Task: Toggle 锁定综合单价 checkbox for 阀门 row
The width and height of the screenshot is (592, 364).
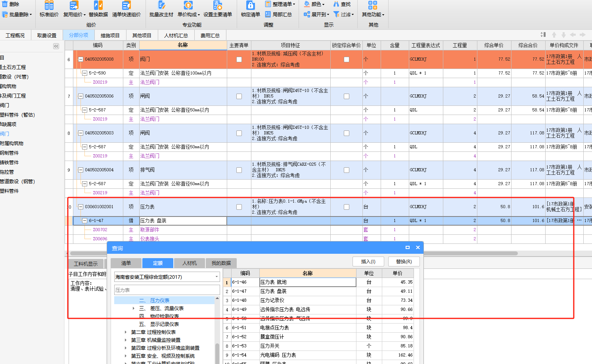Action: (347, 59)
